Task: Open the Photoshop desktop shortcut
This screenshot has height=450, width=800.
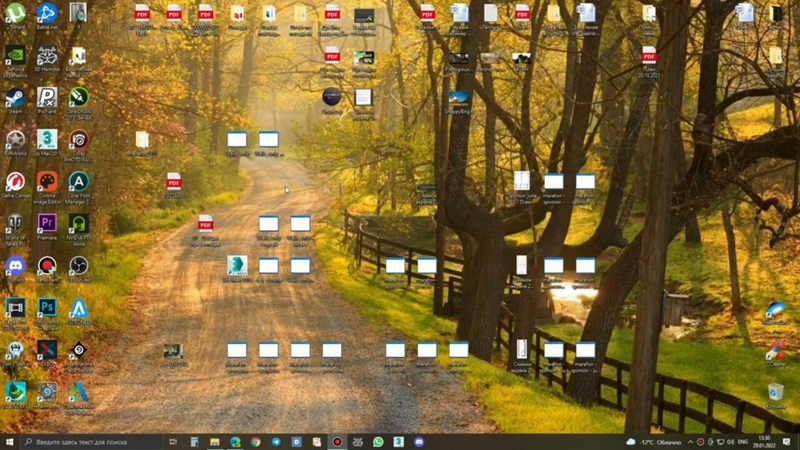Action: (47, 314)
